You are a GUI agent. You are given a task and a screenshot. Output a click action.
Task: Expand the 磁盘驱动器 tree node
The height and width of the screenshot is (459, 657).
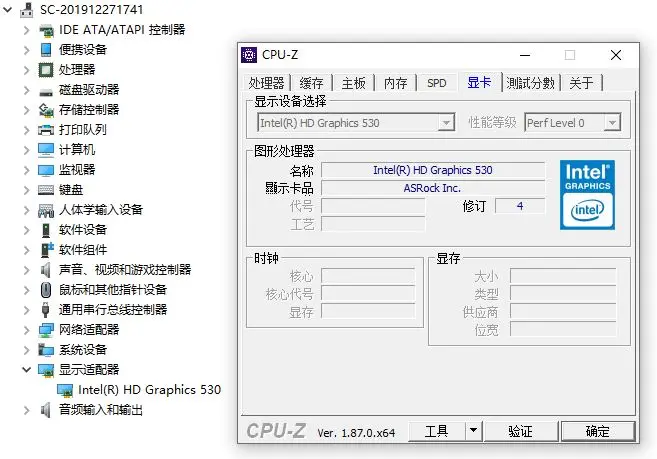point(27,90)
